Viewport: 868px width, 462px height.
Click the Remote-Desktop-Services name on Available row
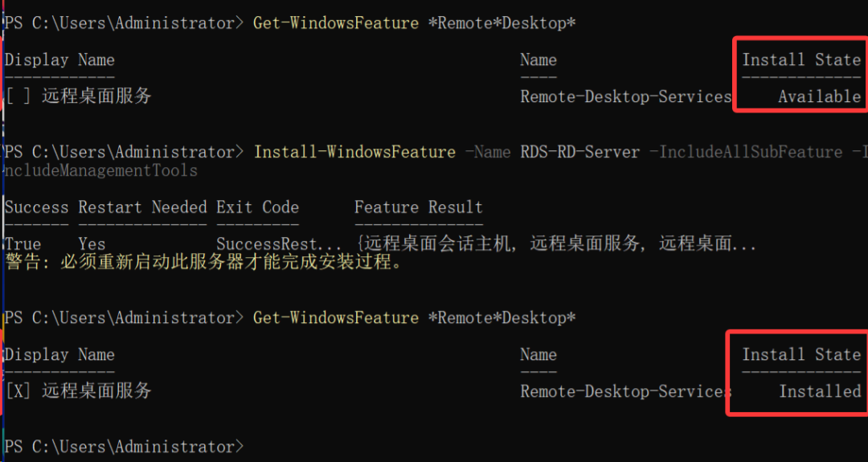coord(625,96)
